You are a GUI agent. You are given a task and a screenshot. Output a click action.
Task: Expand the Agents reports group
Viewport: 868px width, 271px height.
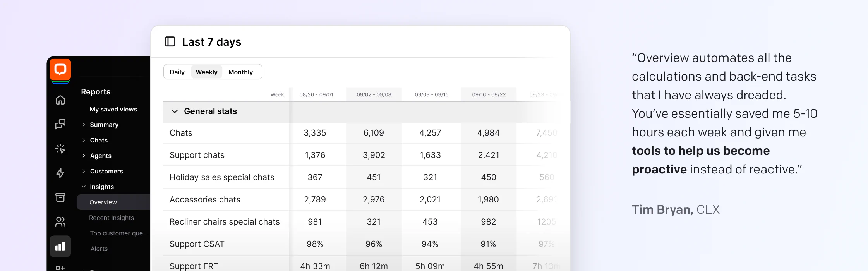(100, 156)
